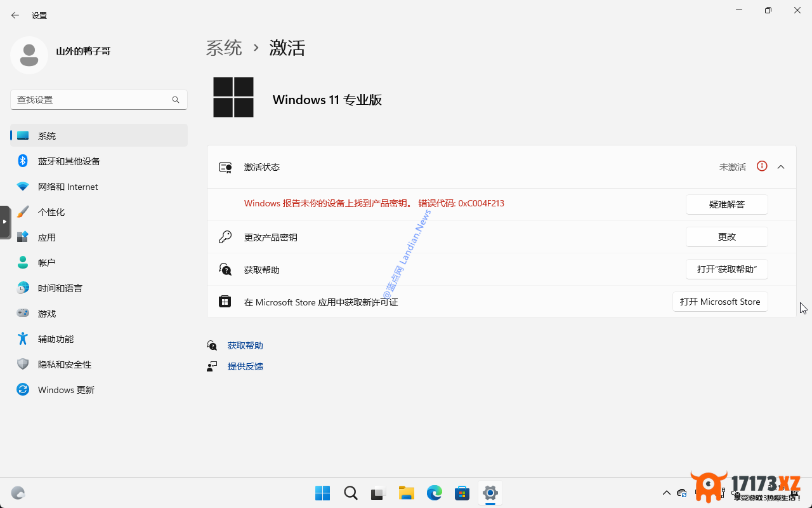The height and width of the screenshot is (508, 812).
Task: Launch Microsoft Edge from the taskbar
Action: 434,493
